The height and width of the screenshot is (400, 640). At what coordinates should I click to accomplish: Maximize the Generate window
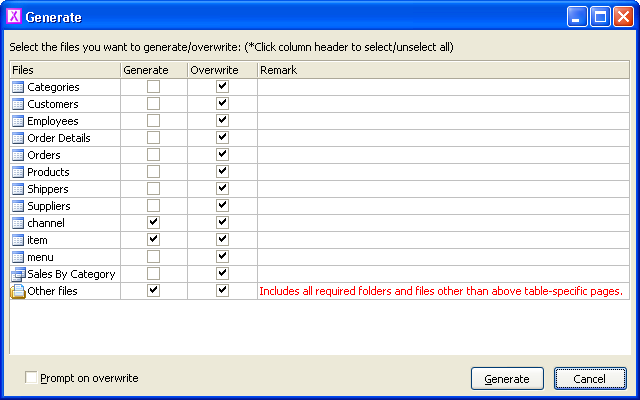pyautogui.click(x=600, y=17)
